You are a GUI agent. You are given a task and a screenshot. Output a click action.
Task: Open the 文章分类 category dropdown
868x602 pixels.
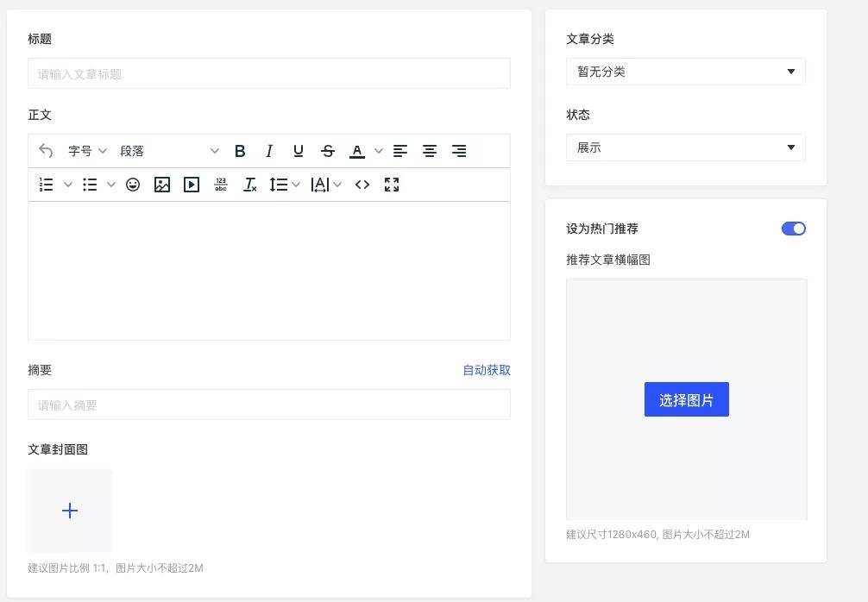click(685, 72)
